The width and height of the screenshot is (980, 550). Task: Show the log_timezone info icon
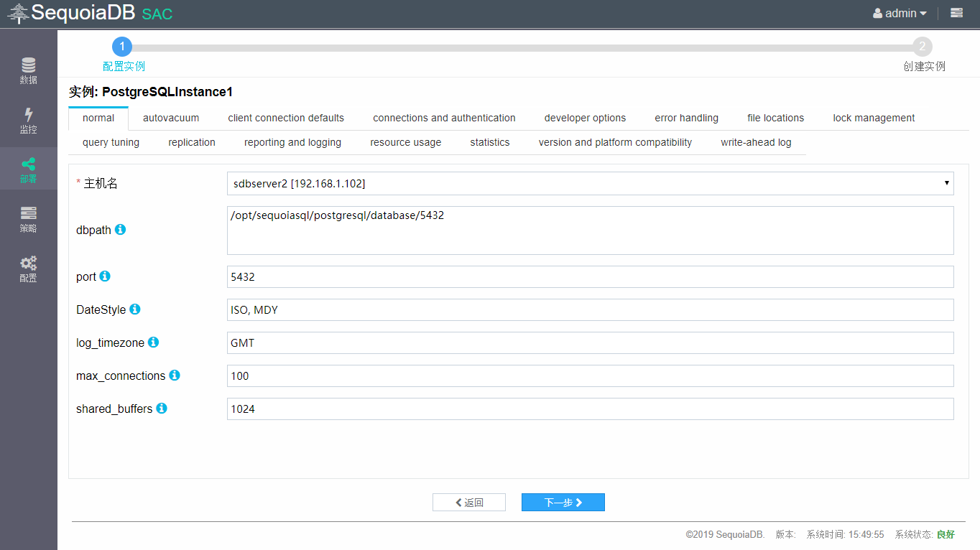153,342
